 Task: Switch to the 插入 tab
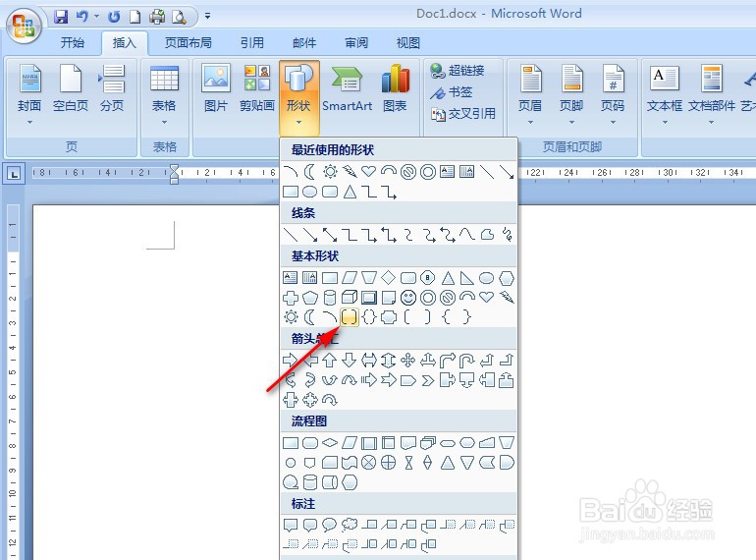point(125,43)
